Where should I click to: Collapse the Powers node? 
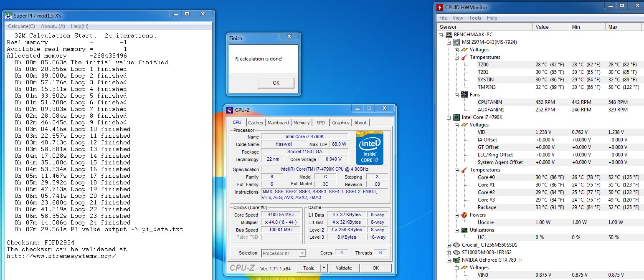click(457, 215)
